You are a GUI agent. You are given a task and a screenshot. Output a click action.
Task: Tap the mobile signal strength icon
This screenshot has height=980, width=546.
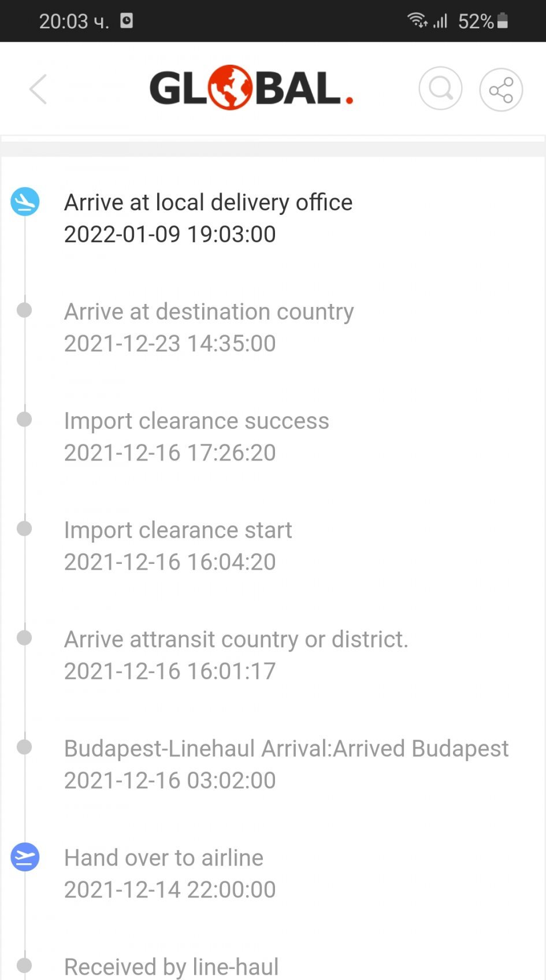pos(441,21)
